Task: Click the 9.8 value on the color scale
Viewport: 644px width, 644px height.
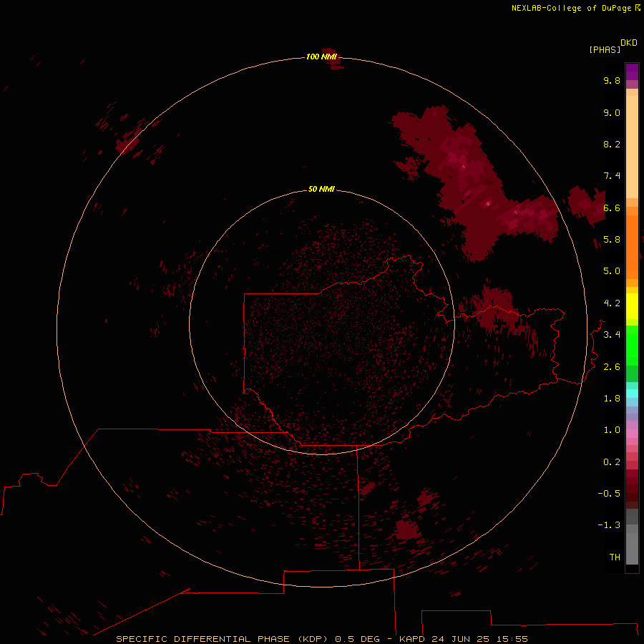Action: [x=612, y=80]
